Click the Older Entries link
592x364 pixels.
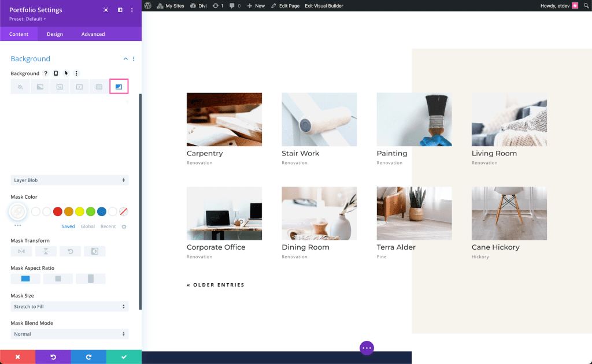tap(215, 284)
